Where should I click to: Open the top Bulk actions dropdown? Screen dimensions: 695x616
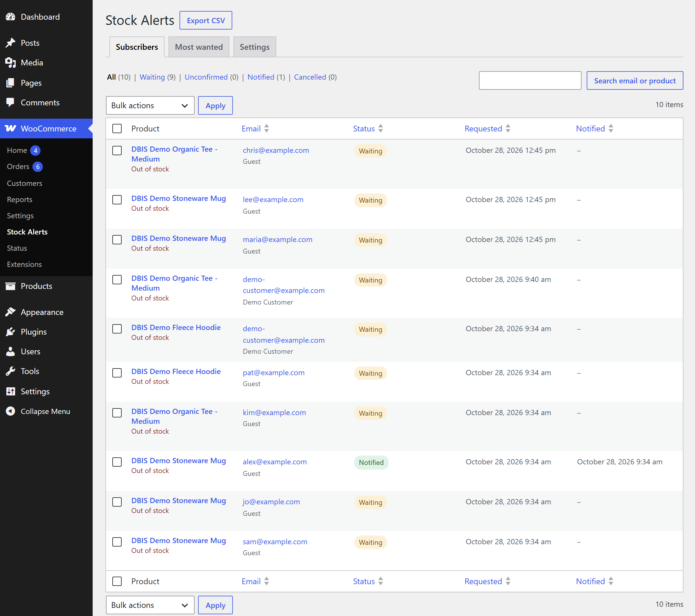pyautogui.click(x=150, y=105)
